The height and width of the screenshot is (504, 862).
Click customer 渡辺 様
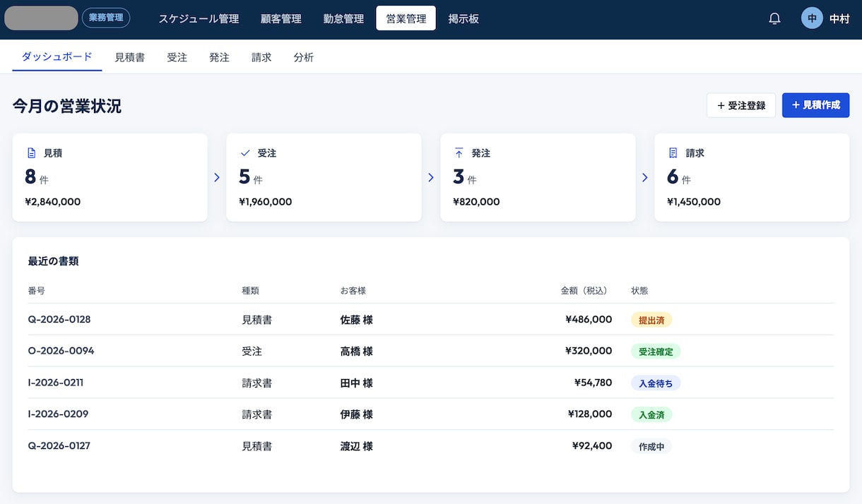(x=356, y=446)
